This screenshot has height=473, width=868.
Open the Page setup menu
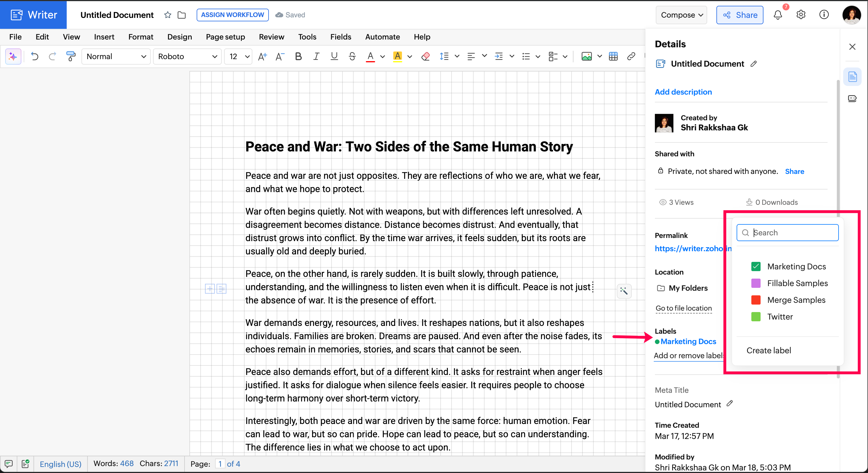[x=225, y=37]
